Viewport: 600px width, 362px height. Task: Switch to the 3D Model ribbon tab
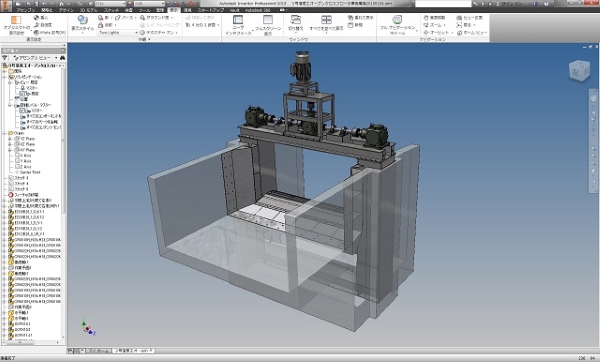tap(88, 10)
